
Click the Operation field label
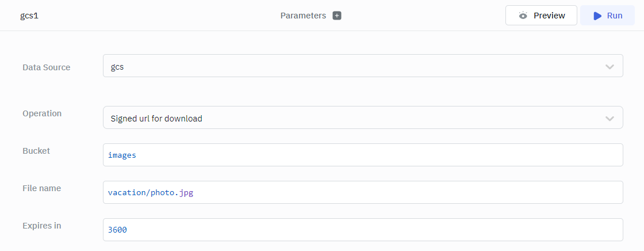click(x=42, y=113)
